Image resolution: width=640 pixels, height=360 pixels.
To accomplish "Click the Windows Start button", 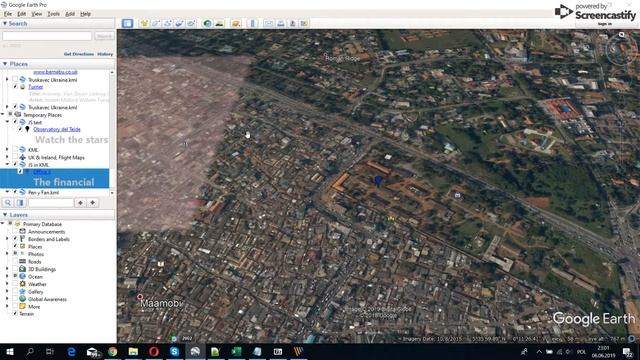I will coord(10,351).
